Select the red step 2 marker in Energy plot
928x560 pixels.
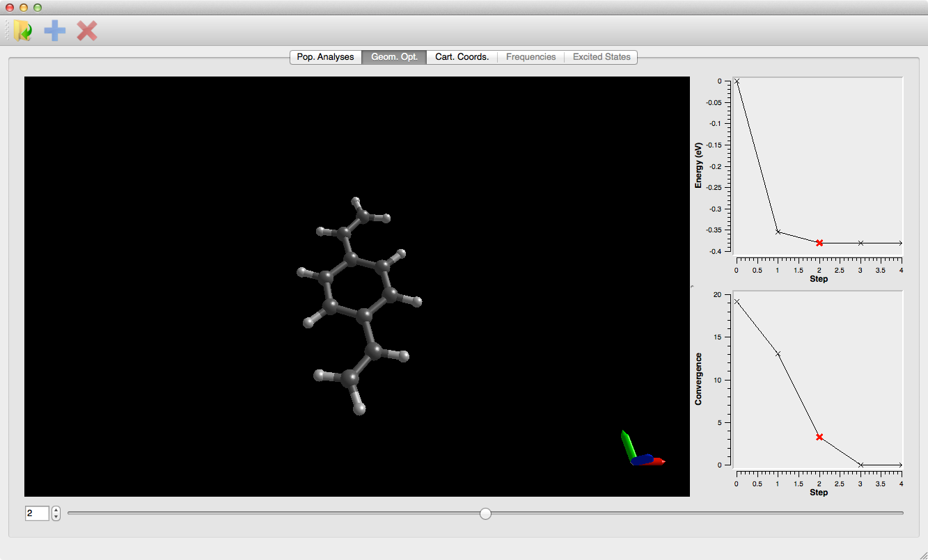[819, 243]
